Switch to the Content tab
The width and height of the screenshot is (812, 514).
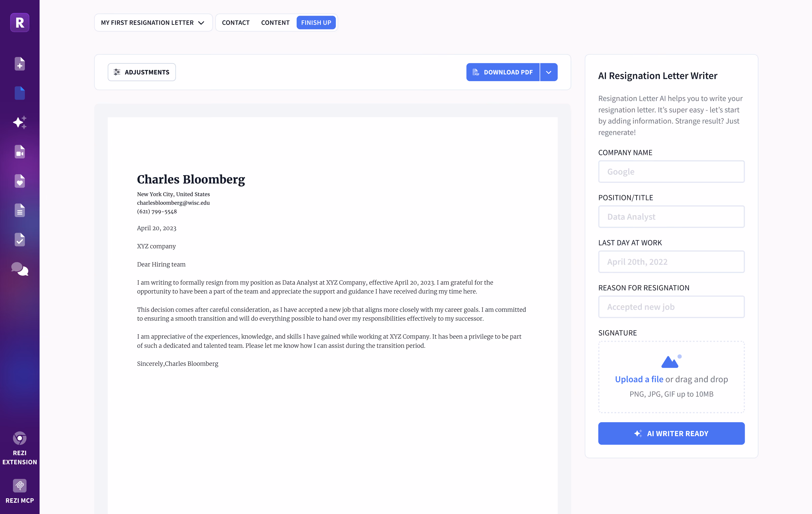[275, 23]
